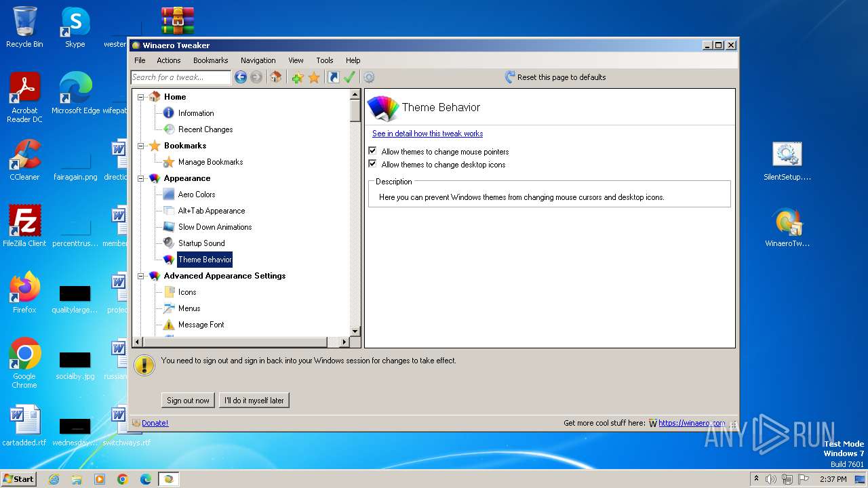The image size is (868, 488).
Task: Click the green checkmark toolbar icon
Action: [x=349, y=77]
